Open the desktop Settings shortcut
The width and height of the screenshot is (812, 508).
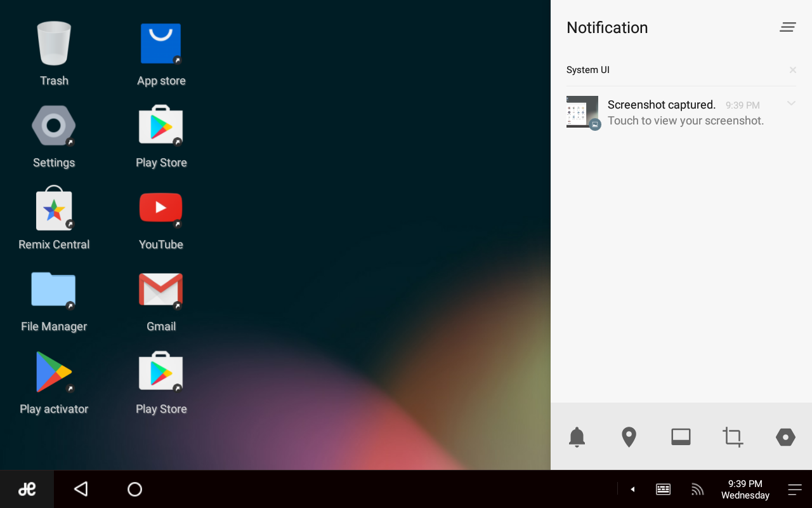(54, 126)
